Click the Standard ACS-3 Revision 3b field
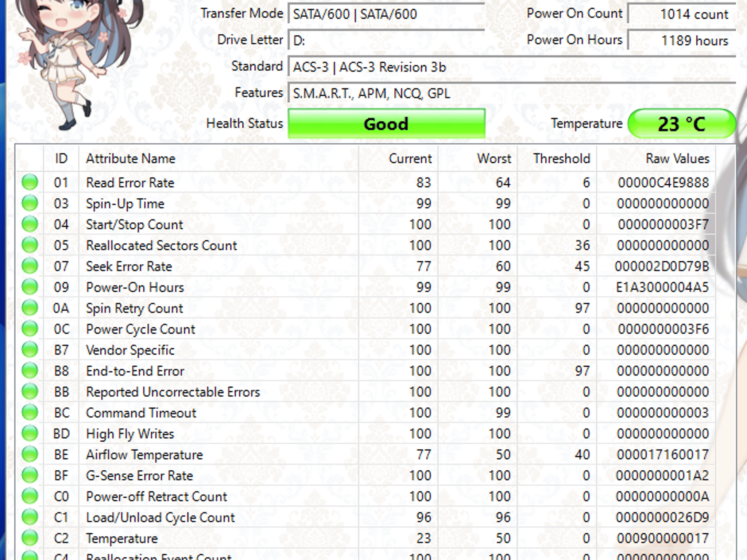 click(x=512, y=67)
